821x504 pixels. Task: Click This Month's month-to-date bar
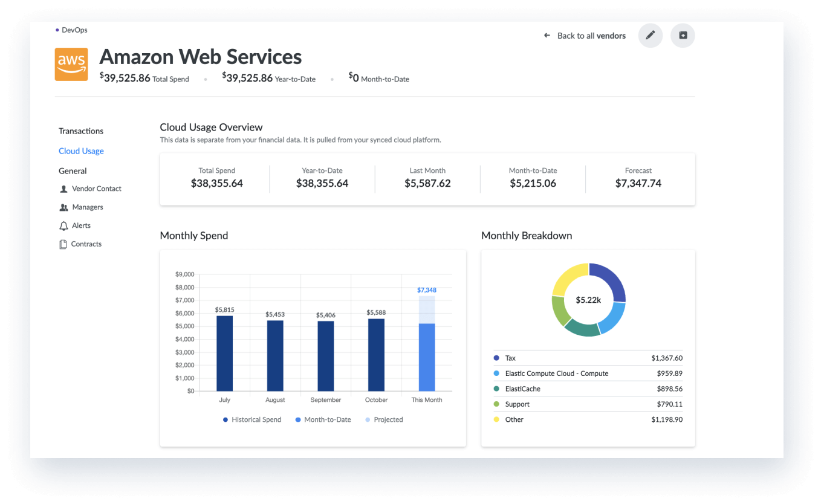pyautogui.click(x=427, y=357)
